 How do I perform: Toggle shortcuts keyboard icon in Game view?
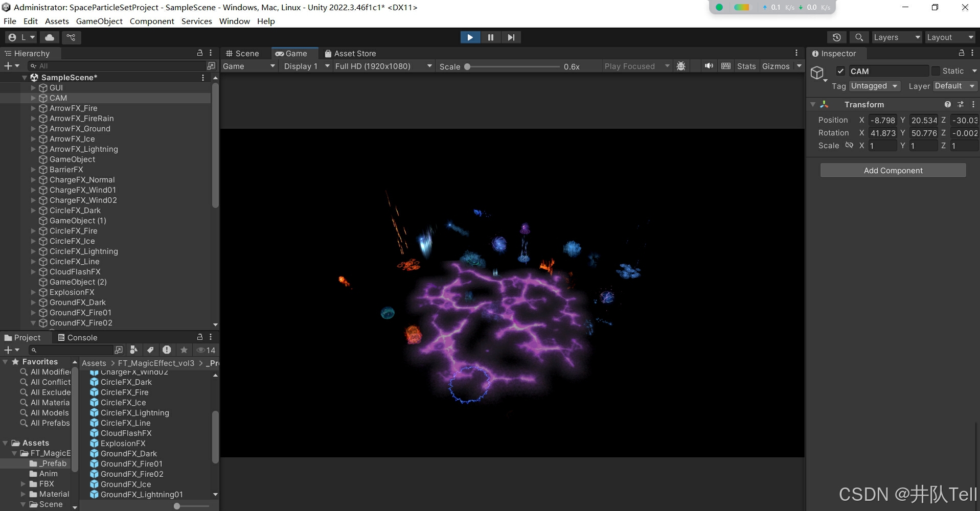[x=726, y=66]
